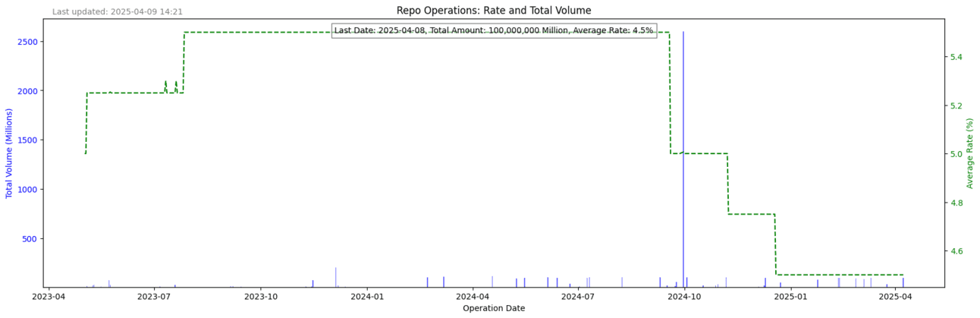Select the 2023-04 date tick label
The width and height of the screenshot is (980, 318).
(49, 297)
